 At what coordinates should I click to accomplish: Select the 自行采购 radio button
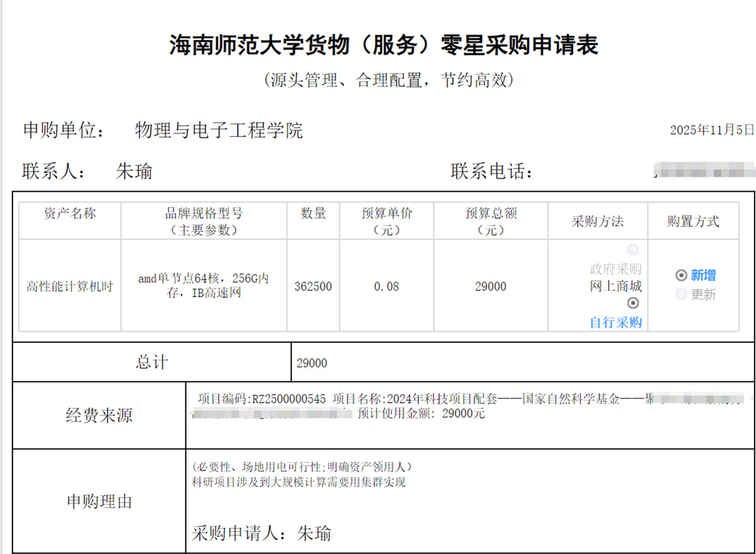click(633, 303)
